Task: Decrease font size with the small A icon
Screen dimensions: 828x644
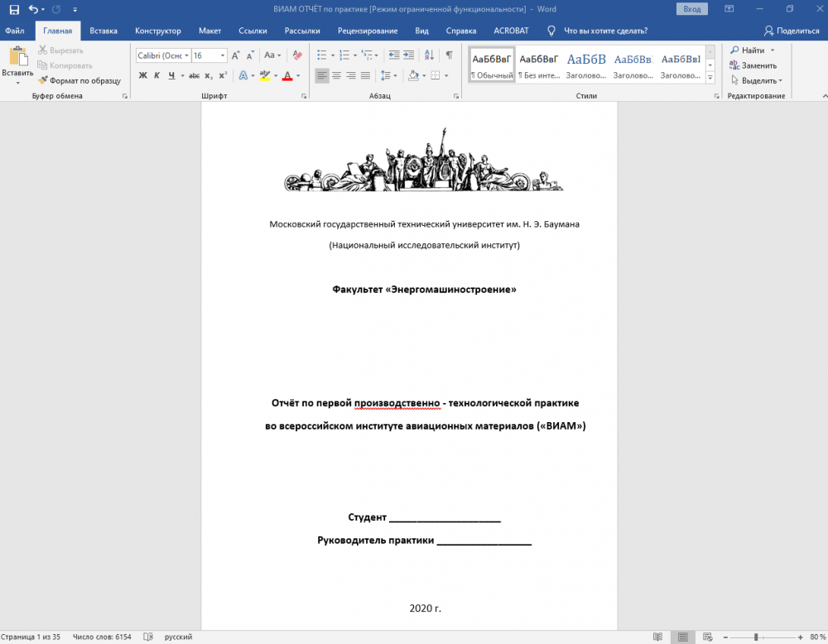Action: [x=250, y=55]
